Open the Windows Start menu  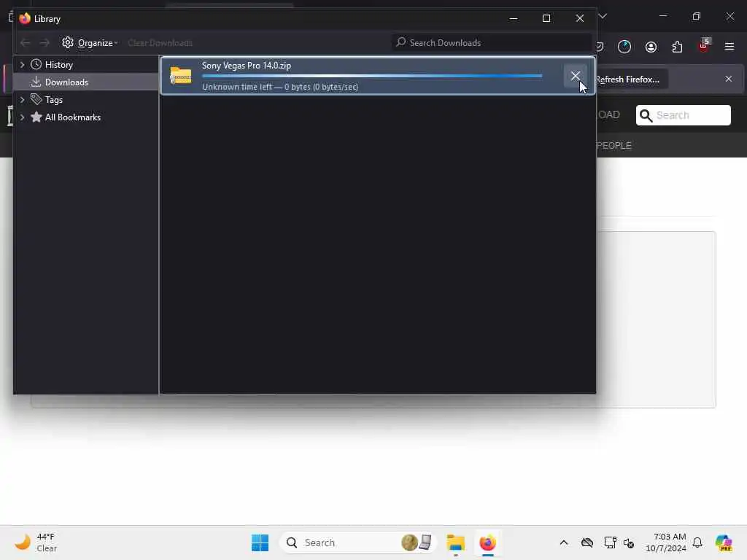tap(260, 542)
